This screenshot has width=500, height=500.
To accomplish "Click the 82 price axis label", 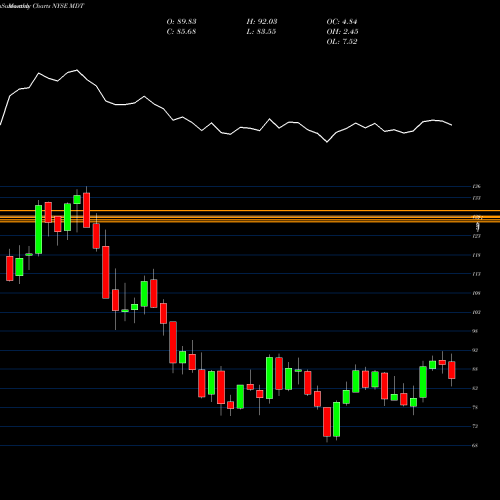I will [x=476, y=388].
